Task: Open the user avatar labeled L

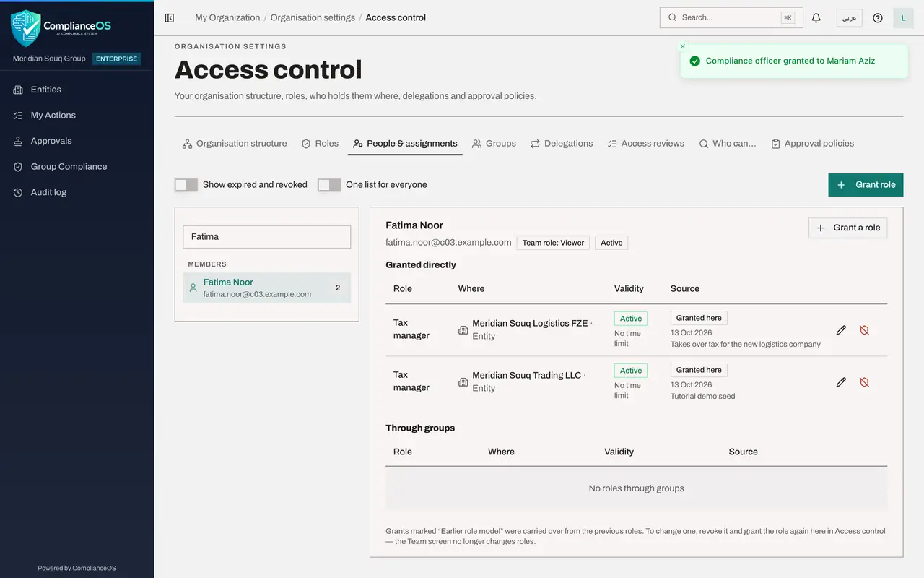Action: (903, 17)
